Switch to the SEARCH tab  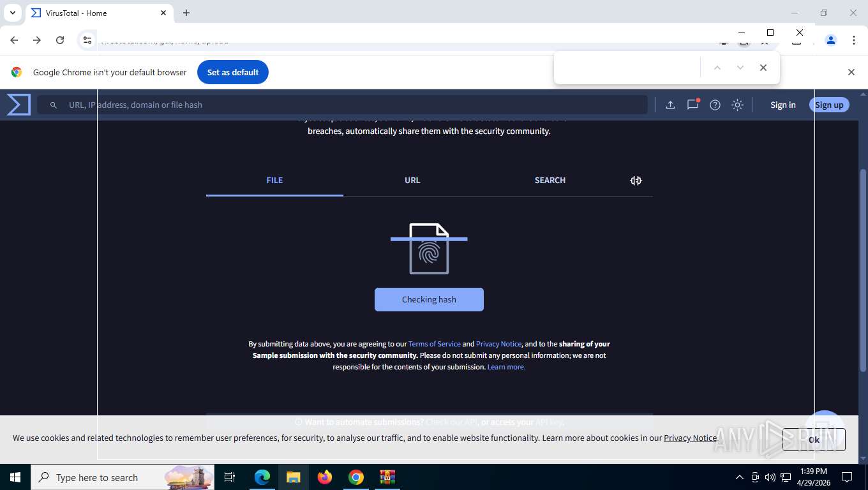click(x=550, y=181)
